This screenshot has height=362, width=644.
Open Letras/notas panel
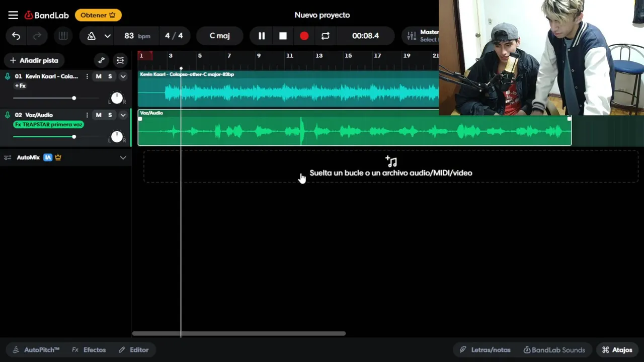485,350
